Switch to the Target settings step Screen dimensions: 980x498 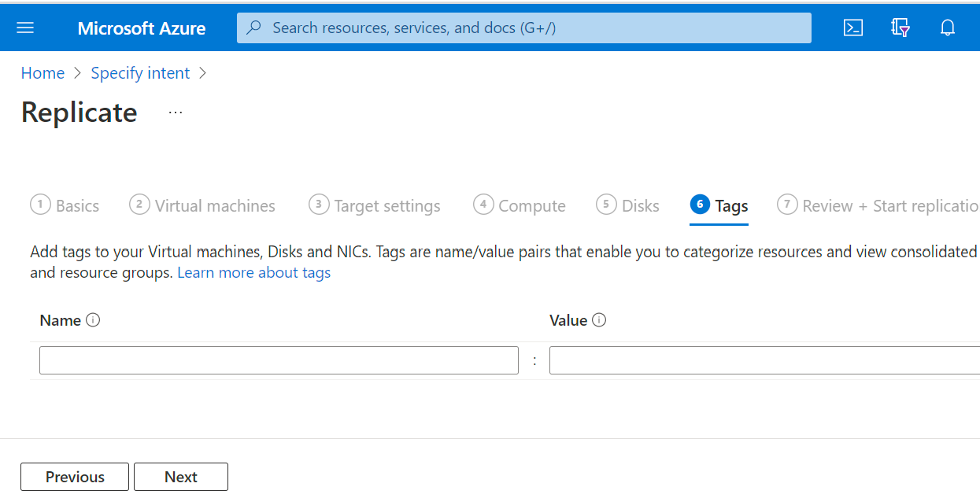click(375, 205)
